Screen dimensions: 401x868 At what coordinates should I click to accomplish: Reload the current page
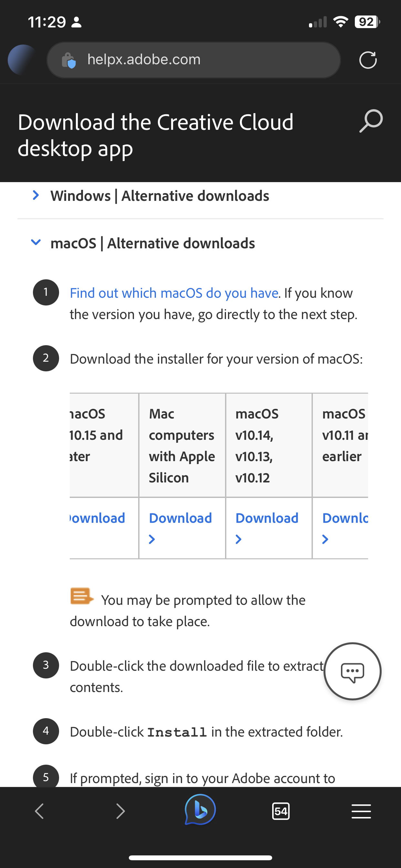(368, 60)
